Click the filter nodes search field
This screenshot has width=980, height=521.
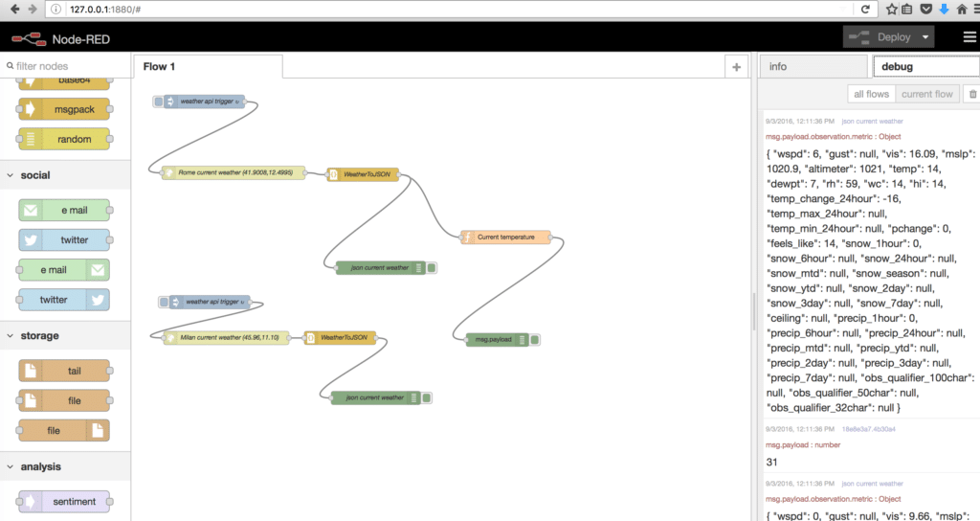66,66
